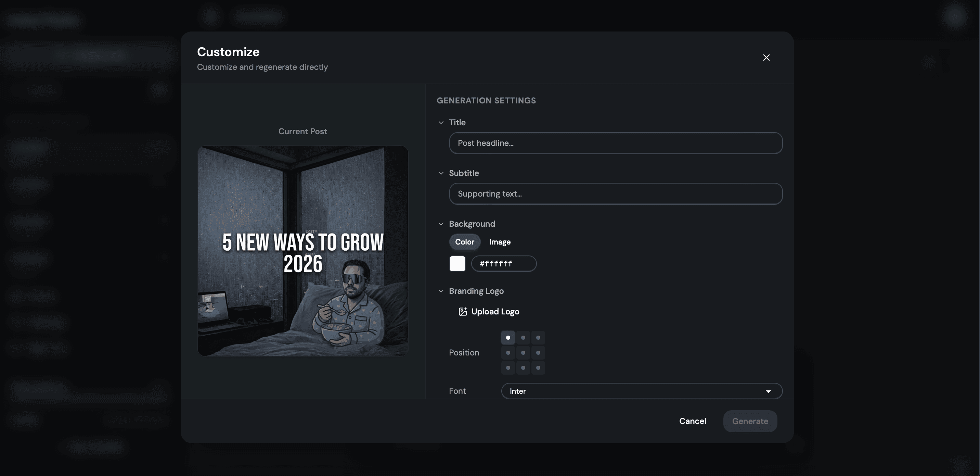Collapse the Title section chevron

[x=441, y=123]
